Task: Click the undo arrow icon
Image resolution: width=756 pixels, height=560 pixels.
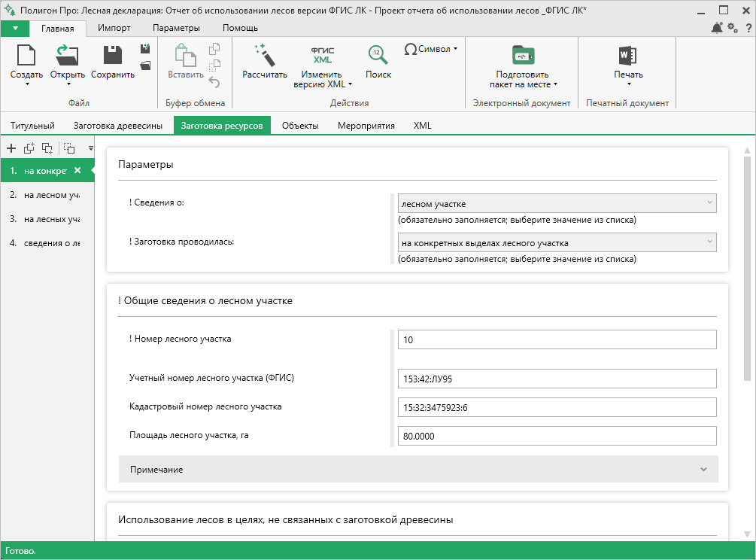Action: click(x=214, y=83)
